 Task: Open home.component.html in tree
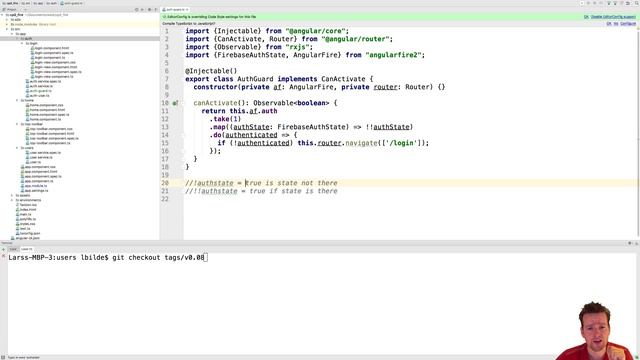47,110
